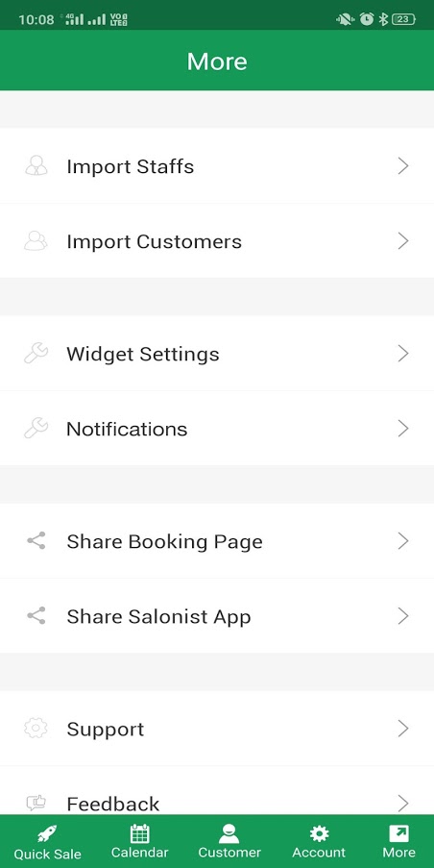Tap the share icon beside Share Salonist App

pyautogui.click(x=36, y=616)
